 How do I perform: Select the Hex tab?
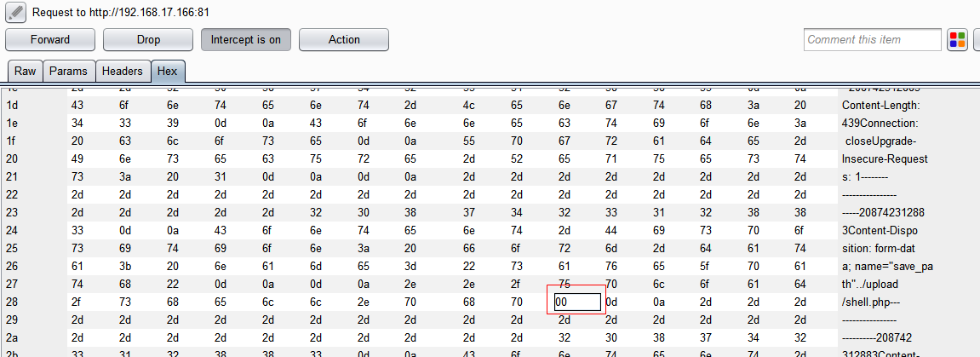(169, 72)
